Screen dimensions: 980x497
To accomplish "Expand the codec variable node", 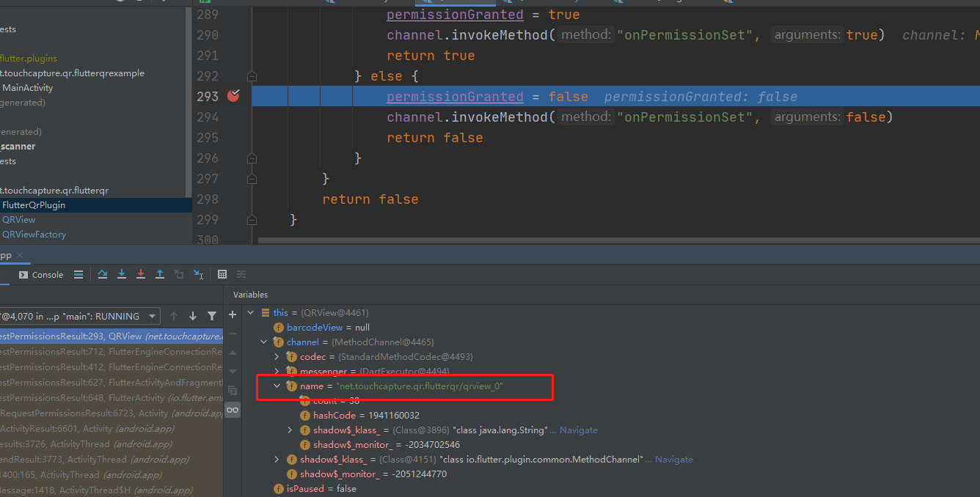I will click(277, 357).
